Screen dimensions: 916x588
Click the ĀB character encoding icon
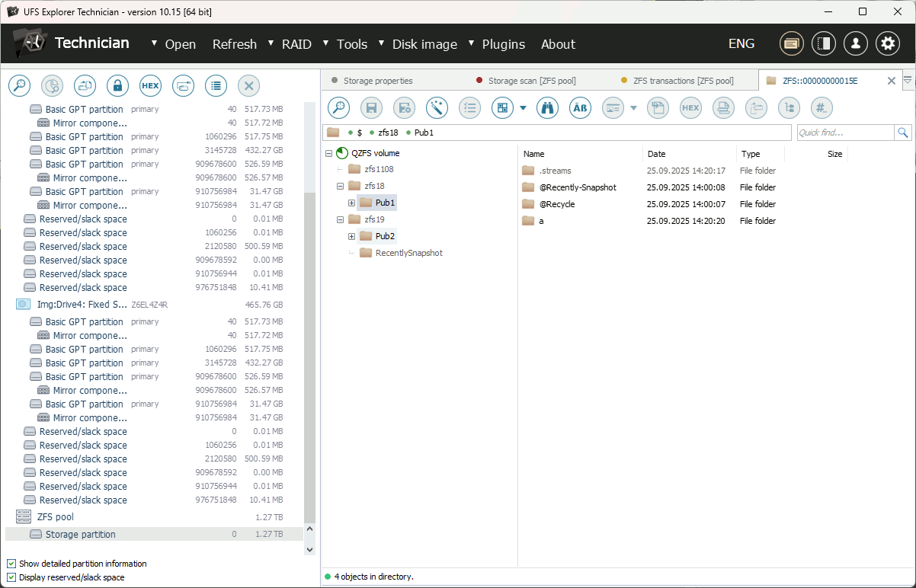coord(580,107)
